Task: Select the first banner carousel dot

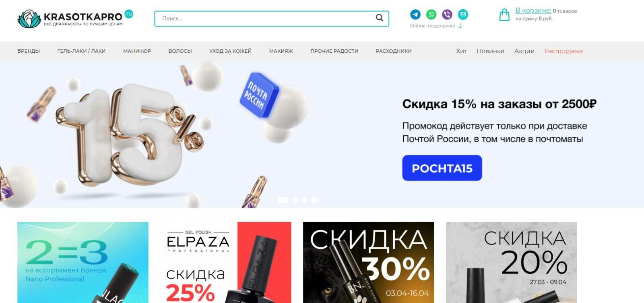Action: (x=283, y=200)
